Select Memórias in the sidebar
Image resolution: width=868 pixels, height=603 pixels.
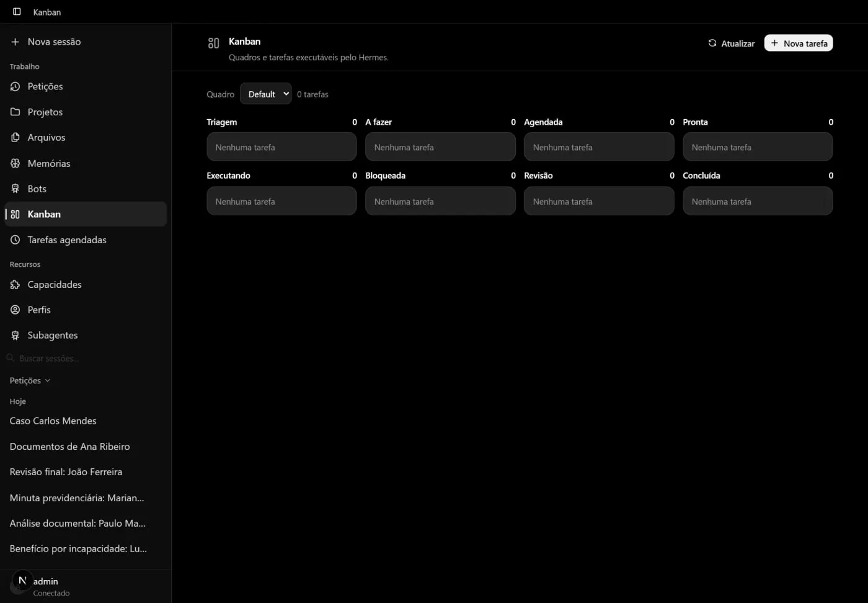tap(86, 163)
